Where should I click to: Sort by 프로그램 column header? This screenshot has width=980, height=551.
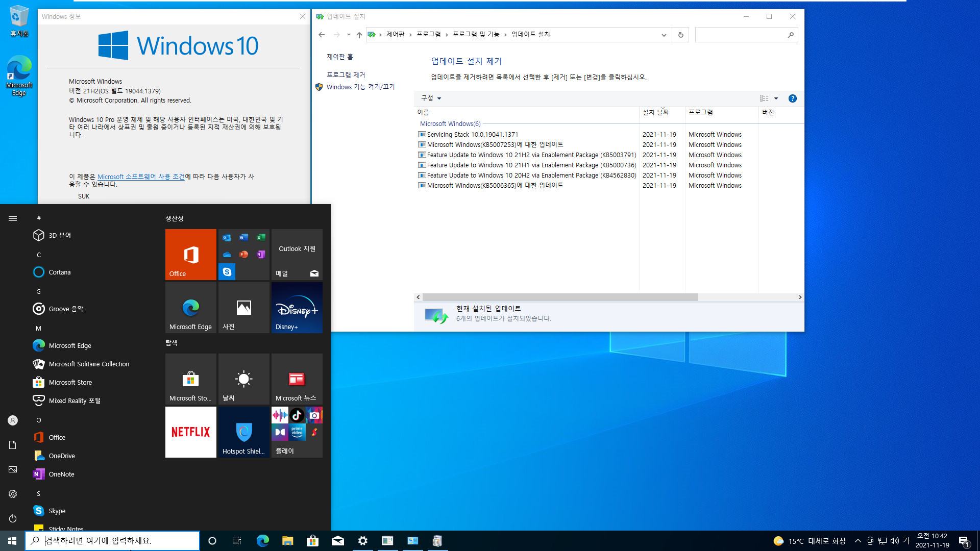[x=722, y=112]
